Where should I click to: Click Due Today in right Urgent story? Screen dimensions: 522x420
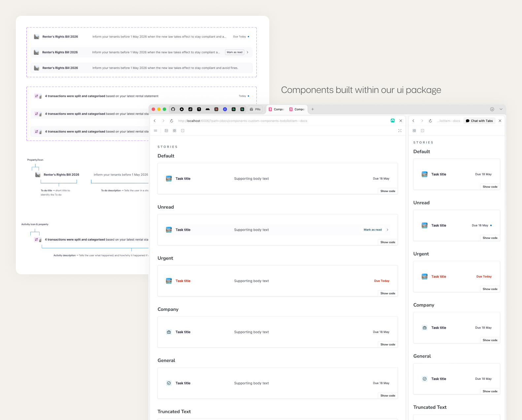coord(484,277)
